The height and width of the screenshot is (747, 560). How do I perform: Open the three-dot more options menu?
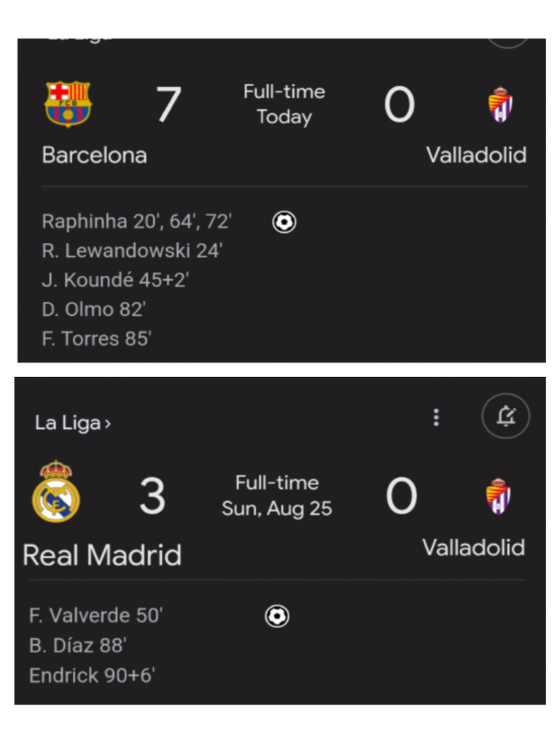[x=436, y=417]
